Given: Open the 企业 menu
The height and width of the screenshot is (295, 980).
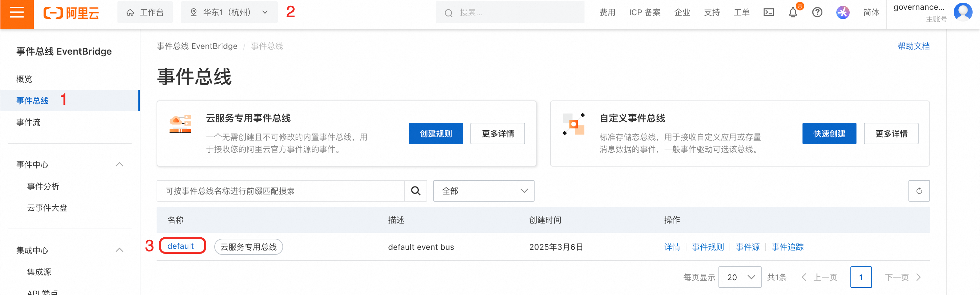Looking at the screenshot, I should pyautogui.click(x=682, y=12).
